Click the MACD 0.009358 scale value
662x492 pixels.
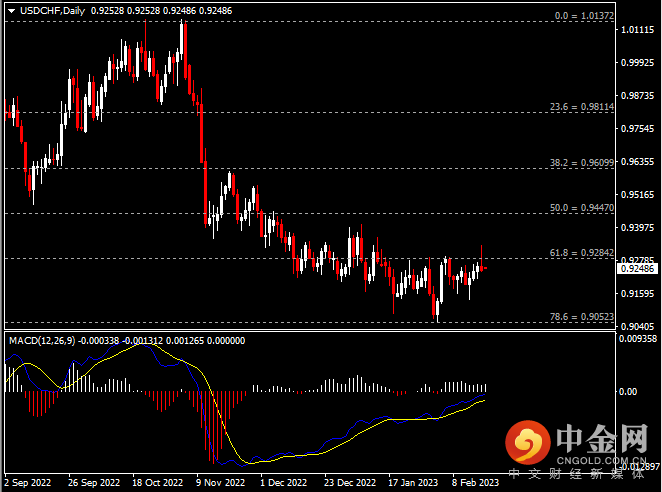point(637,339)
